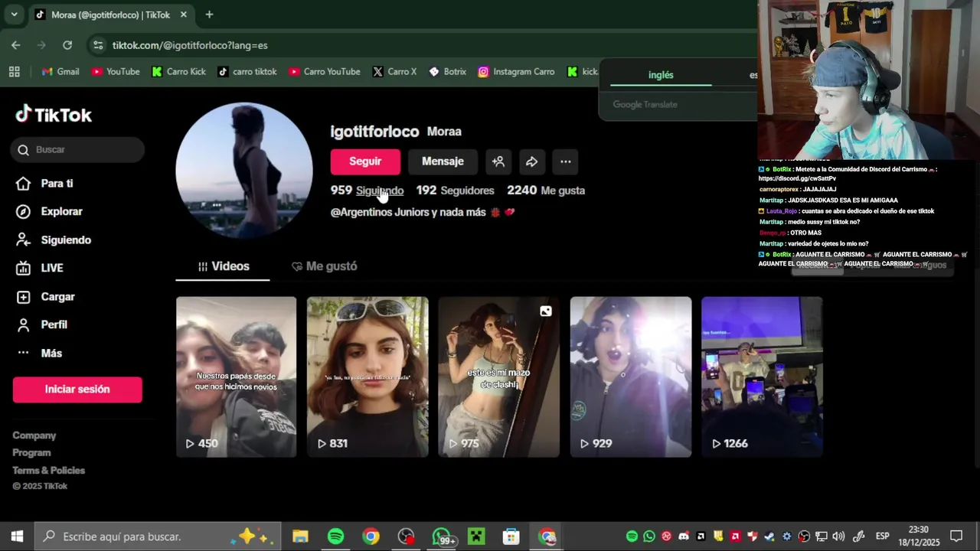The image size is (980, 551).
Task: Click the Windows taskbar search box
Action: pyautogui.click(x=158, y=536)
